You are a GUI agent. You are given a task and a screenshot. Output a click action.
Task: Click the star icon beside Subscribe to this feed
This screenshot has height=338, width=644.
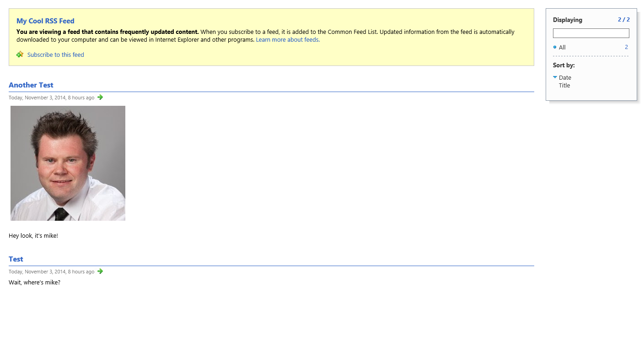[20, 55]
